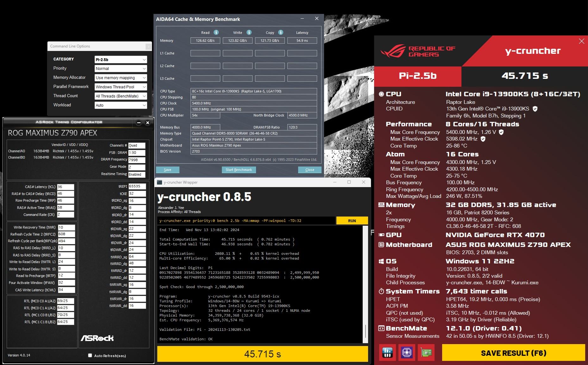Click the Refresh Cycle Time 2 (tRFC2) field
Viewport: 588px width, 365px height.
[x=66, y=234]
